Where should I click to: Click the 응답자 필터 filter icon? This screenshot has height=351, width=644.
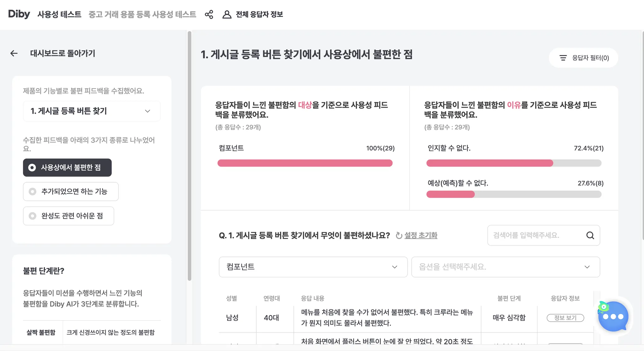[563, 58]
